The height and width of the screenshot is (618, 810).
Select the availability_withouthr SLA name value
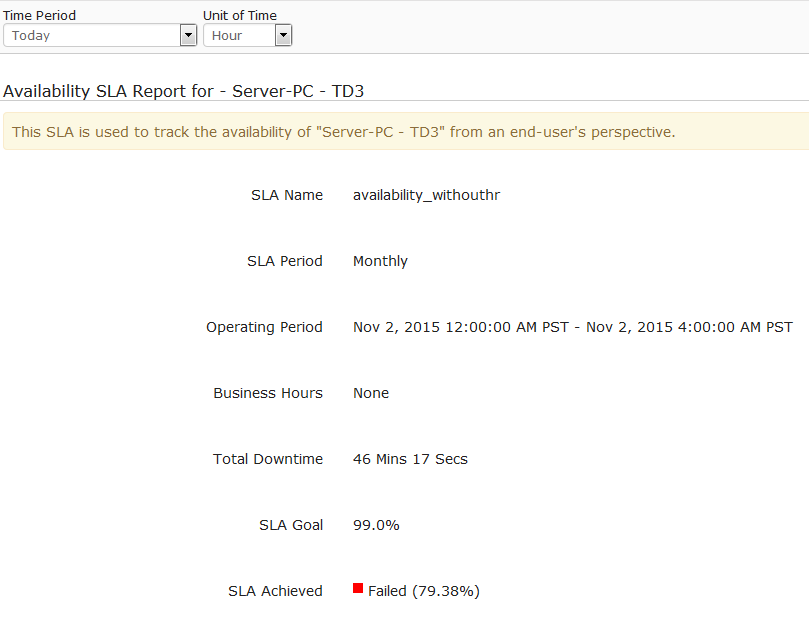tap(426, 195)
